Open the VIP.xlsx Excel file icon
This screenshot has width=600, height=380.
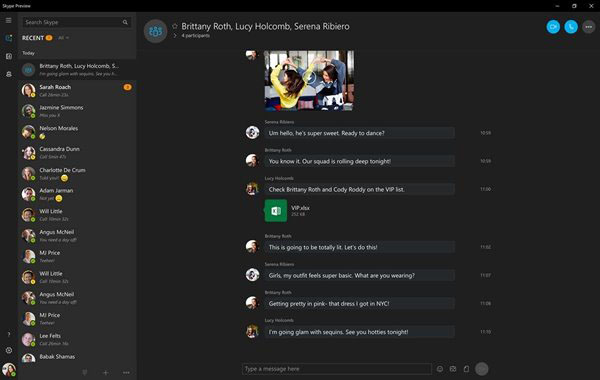276,210
